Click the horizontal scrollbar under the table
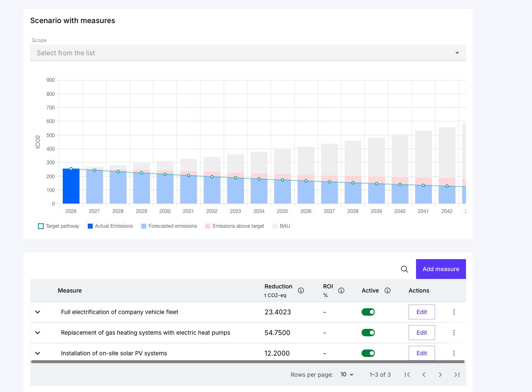 248,362
